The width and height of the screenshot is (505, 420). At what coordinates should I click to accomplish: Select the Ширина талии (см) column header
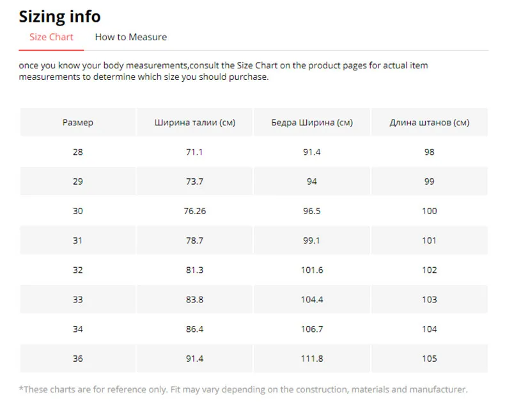(x=194, y=122)
